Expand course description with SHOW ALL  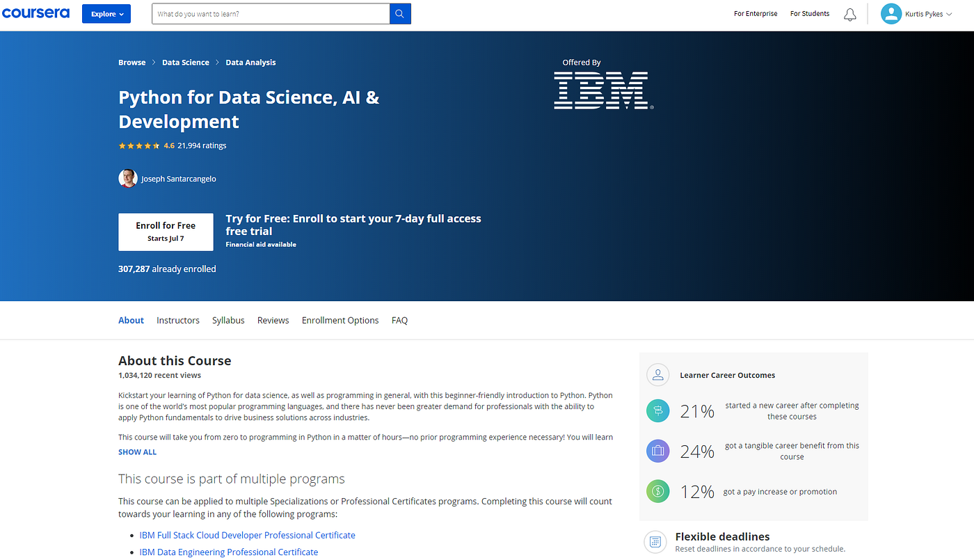tap(137, 452)
